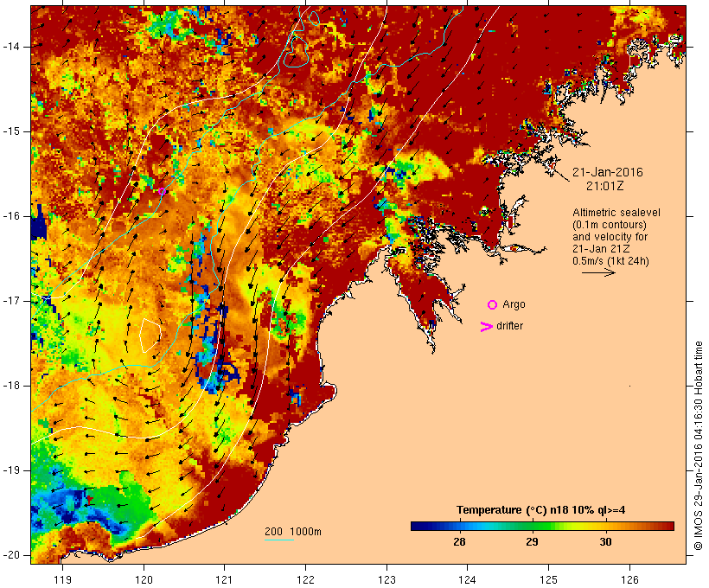Screen dimensions: 709x588
Task: Click the '0.5m/s (1kt 24h)' label
Action: [610, 261]
